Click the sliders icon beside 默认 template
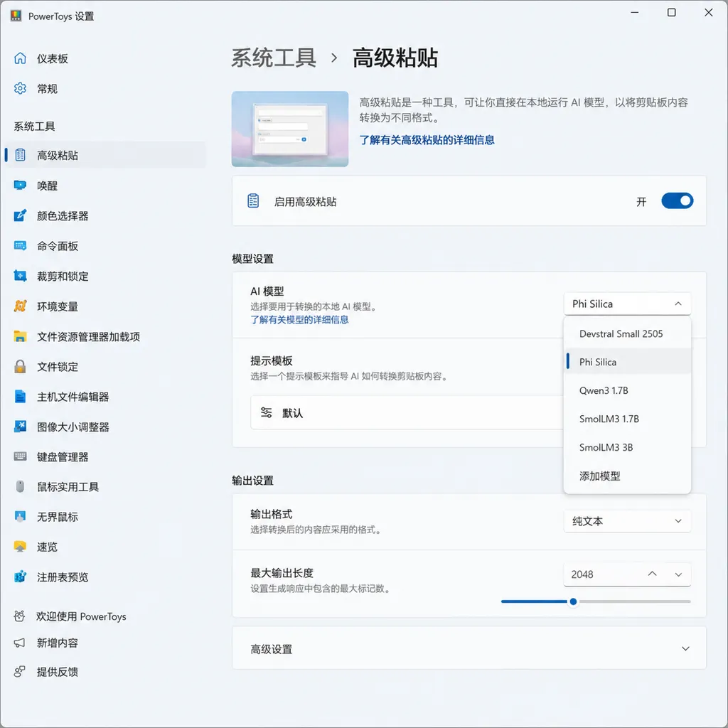Image resolution: width=728 pixels, height=728 pixels. tap(266, 412)
